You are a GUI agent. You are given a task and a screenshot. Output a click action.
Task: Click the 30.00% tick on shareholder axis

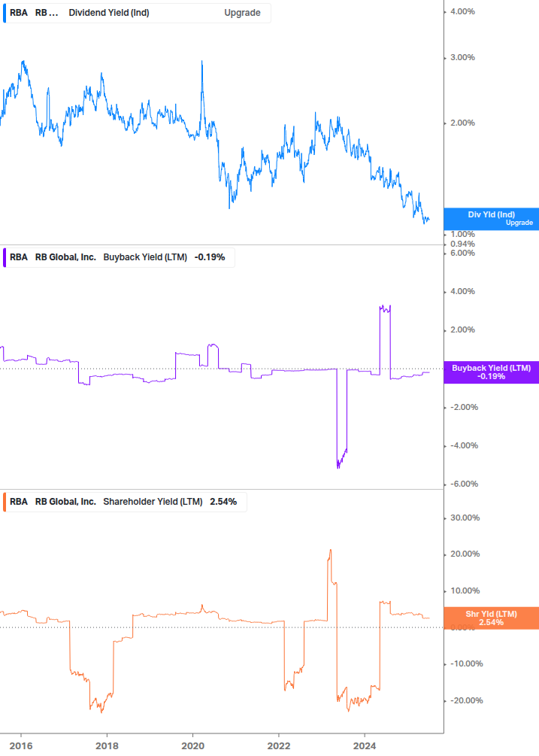click(x=465, y=518)
